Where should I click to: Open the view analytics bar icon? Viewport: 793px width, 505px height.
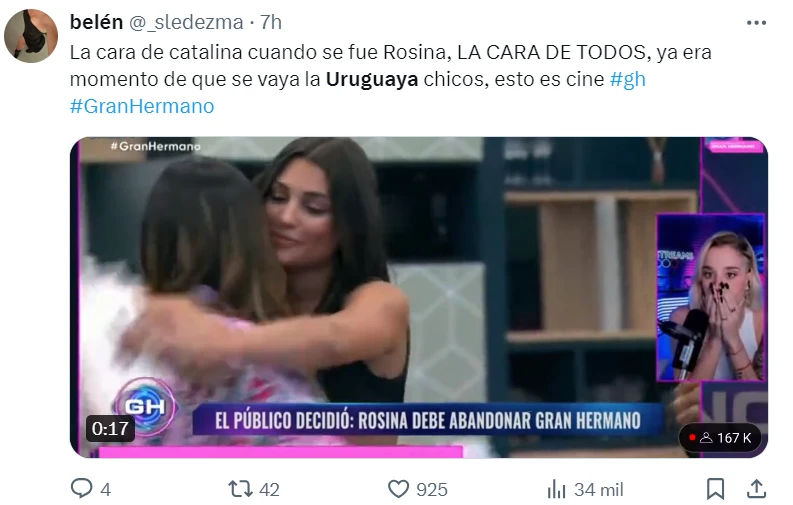pyautogui.click(x=556, y=489)
